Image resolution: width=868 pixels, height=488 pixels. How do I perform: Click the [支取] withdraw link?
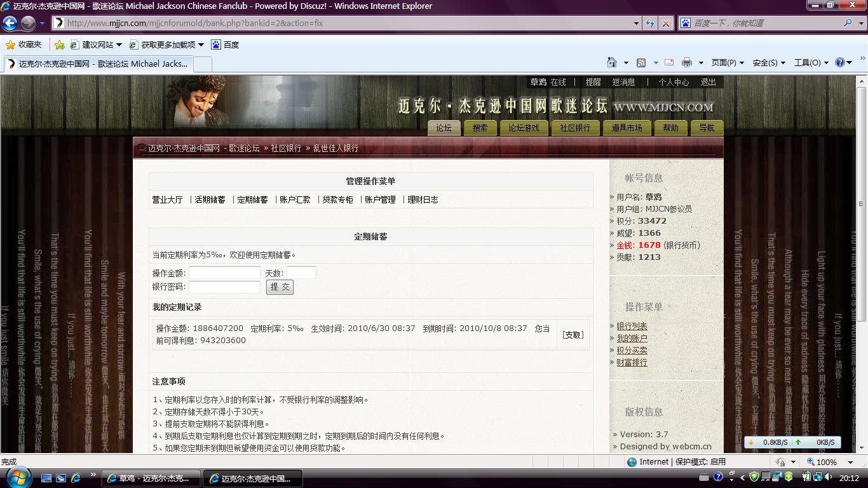click(x=573, y=335)
